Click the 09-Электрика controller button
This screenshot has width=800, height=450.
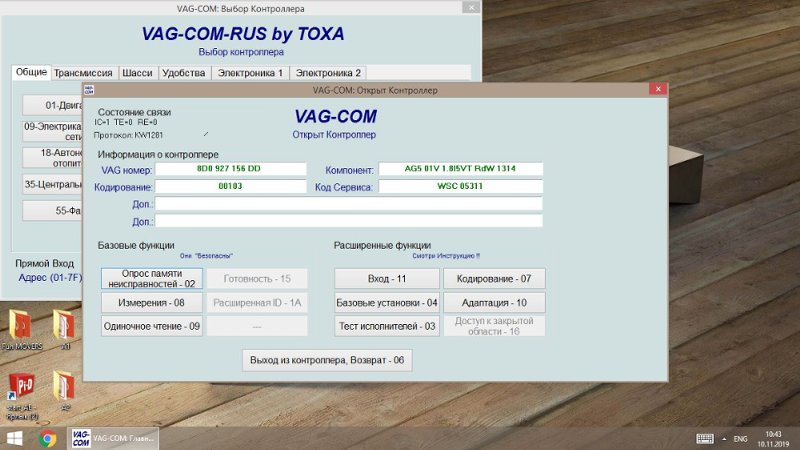(x=53, y=131)
